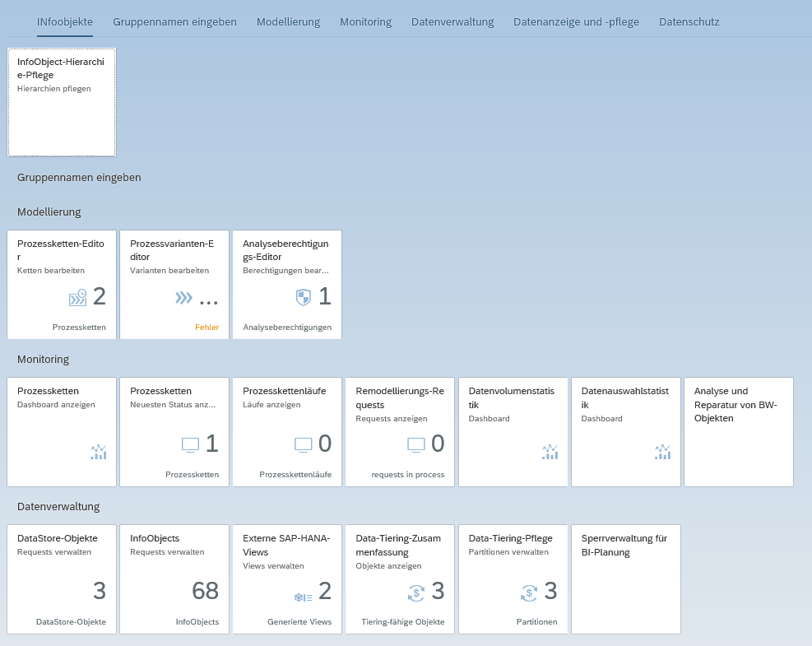Open Analyse und Reparatur von BW-Objekten tile
This screenshot has width=812, height=646.
pyautogui.click(x=738, y=432)
